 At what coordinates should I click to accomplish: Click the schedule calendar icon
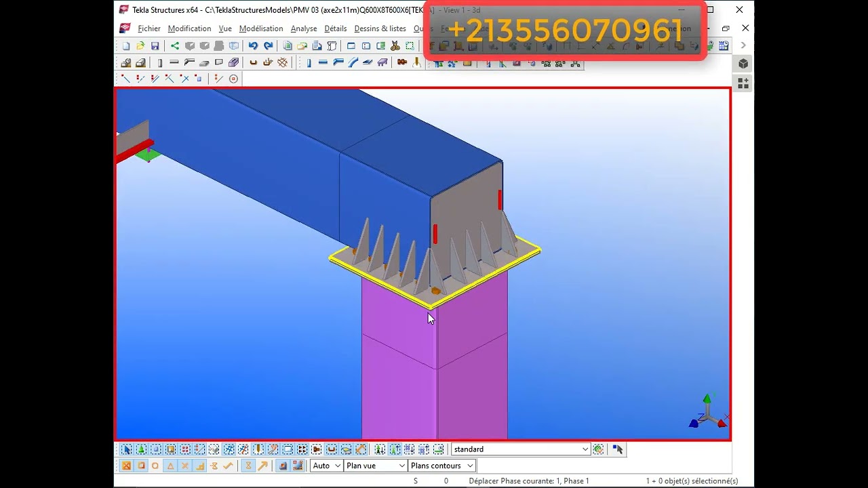pyautogui.click(x=724, y=45)
